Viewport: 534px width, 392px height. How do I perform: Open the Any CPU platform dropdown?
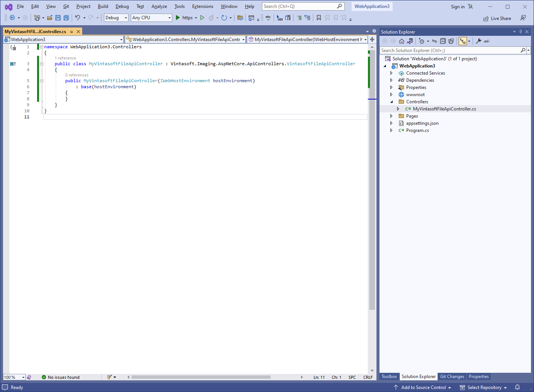click(x=151, y=18)
